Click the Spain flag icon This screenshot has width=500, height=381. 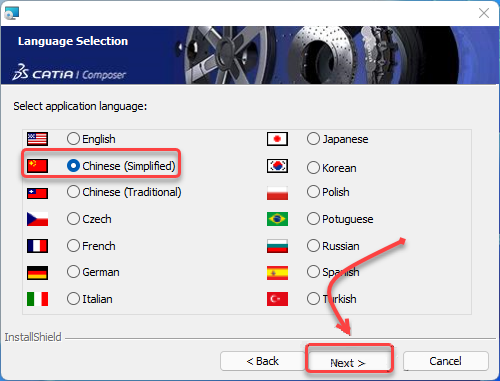pos(277,273)
